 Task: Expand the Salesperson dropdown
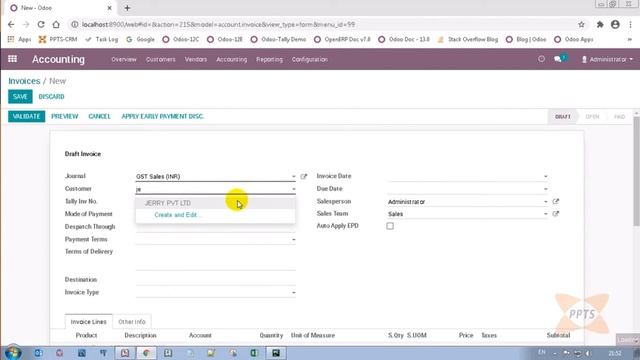coord(545,202)
